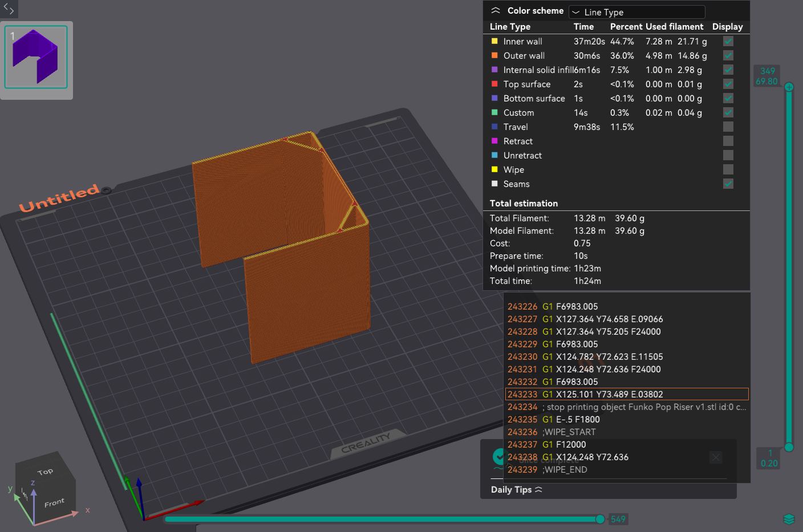
Task: Toggle Custom line display checkbox
Action: [x=728, y=112]
